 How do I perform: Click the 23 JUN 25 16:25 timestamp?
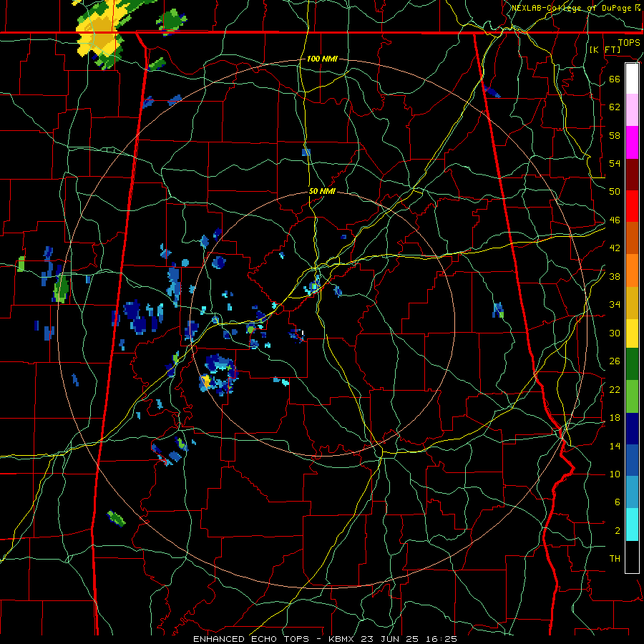point(409,639)
